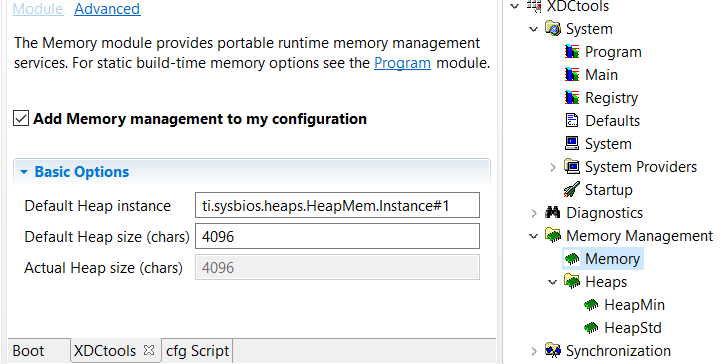
Task: Click the Program module icon in tree
Action: pos(572,51)
